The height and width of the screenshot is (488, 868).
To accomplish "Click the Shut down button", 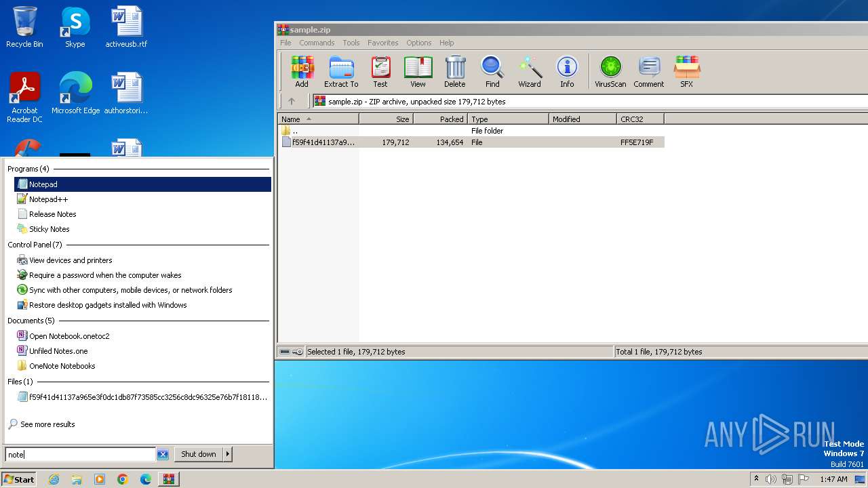I will click(x=199, y=454).
